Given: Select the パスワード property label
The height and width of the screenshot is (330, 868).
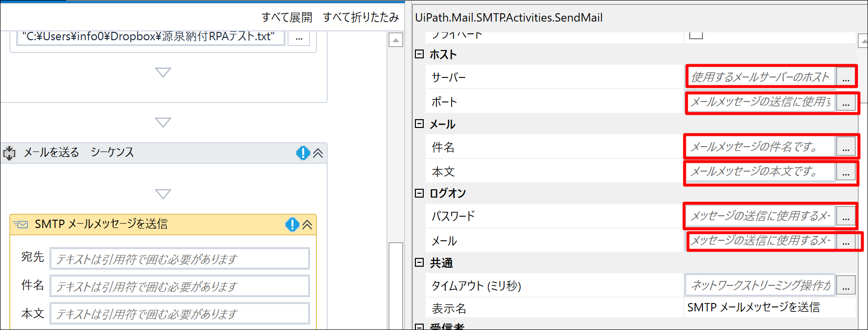Looking at the screenshot, I should [453, 216].
